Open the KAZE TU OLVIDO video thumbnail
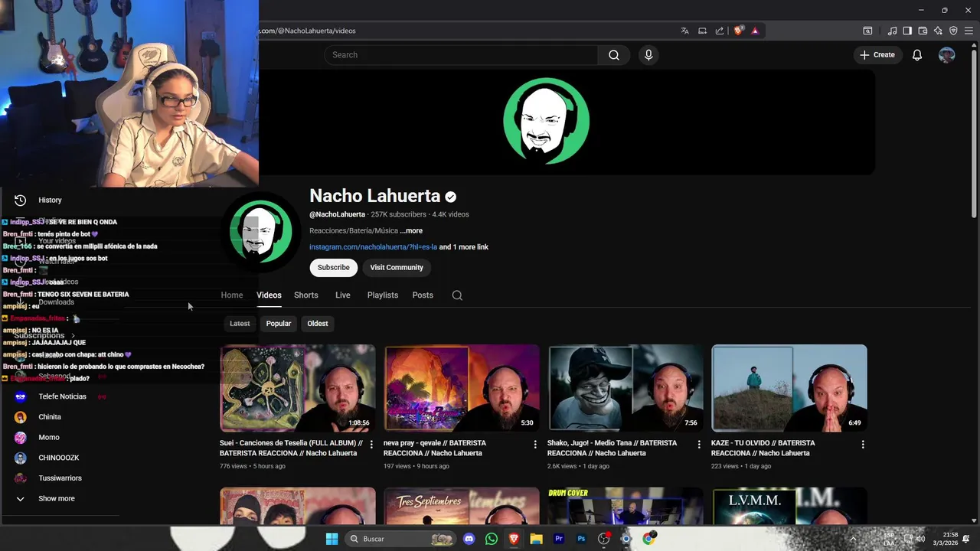Viewport: 980px width, 551px height. (789, 388)
